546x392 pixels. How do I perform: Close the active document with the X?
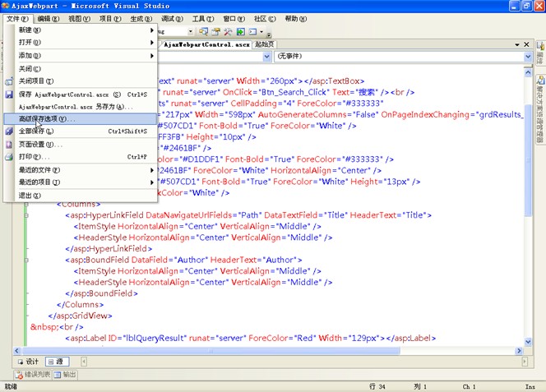pyautogui.click(x=526, y=44)
